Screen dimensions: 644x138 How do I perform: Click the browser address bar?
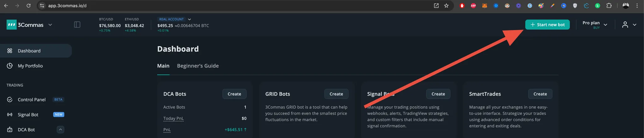[220, 6]
